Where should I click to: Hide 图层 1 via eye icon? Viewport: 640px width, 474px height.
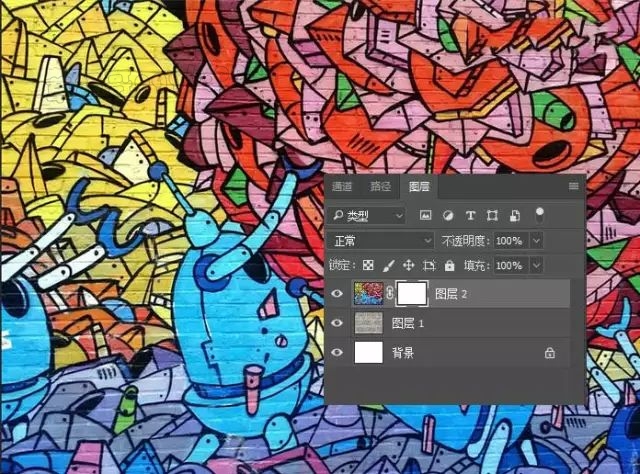click(337, 323)
